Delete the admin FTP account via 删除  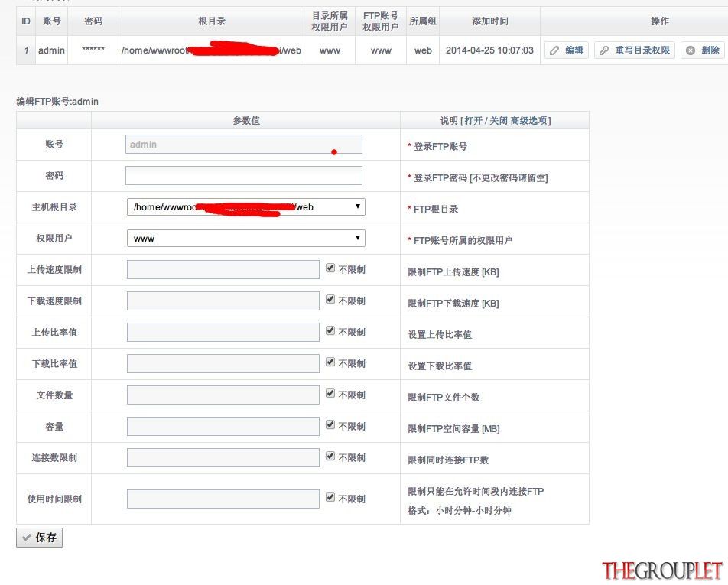703,50
